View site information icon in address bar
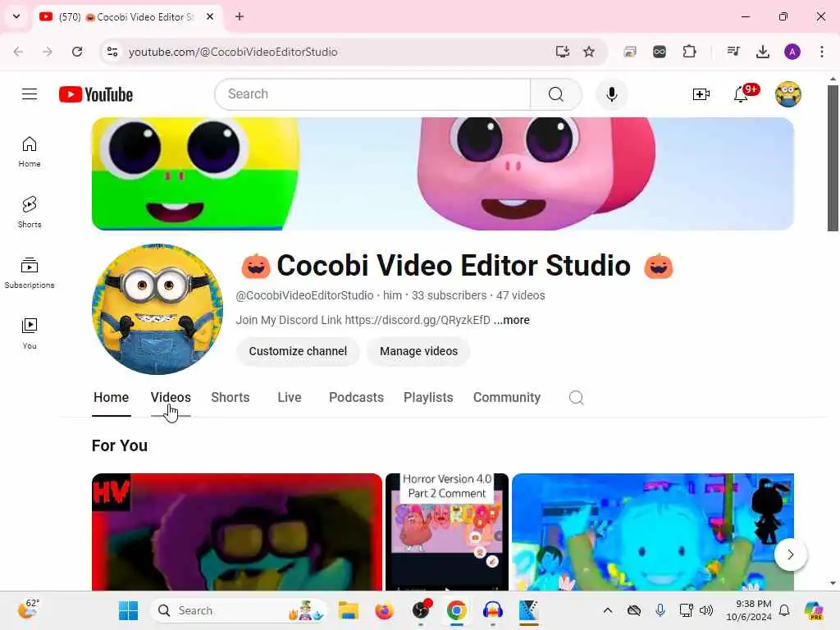This screenshot has height=630, width=840. (x=112, y=52)
